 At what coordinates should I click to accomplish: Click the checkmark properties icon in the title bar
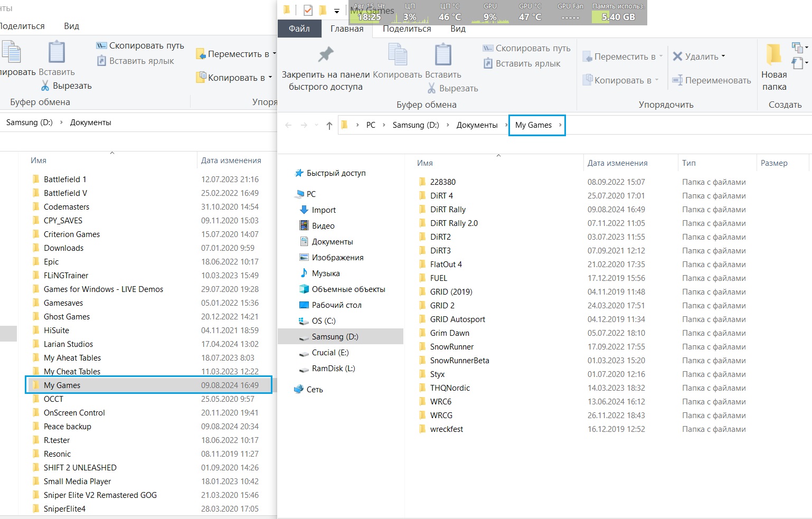308,10
